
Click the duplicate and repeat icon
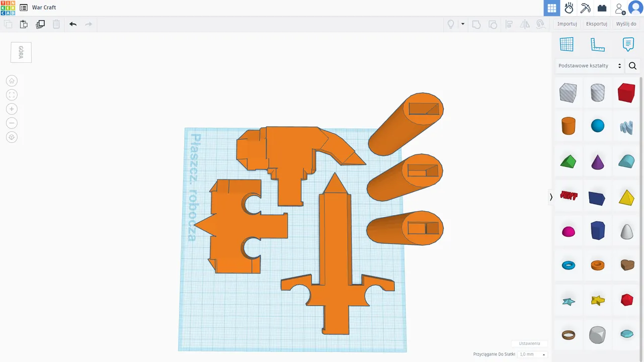click(x=40, y=24)
